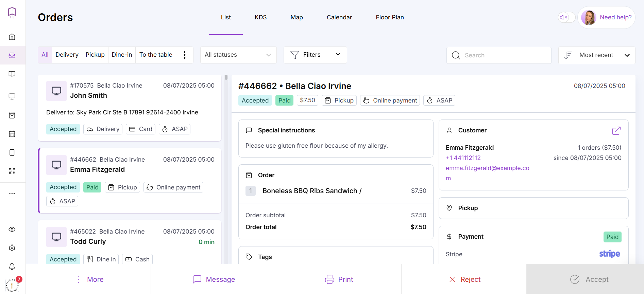Select John Smith order #170575
The image size is (644, 294).
[130, 108]
